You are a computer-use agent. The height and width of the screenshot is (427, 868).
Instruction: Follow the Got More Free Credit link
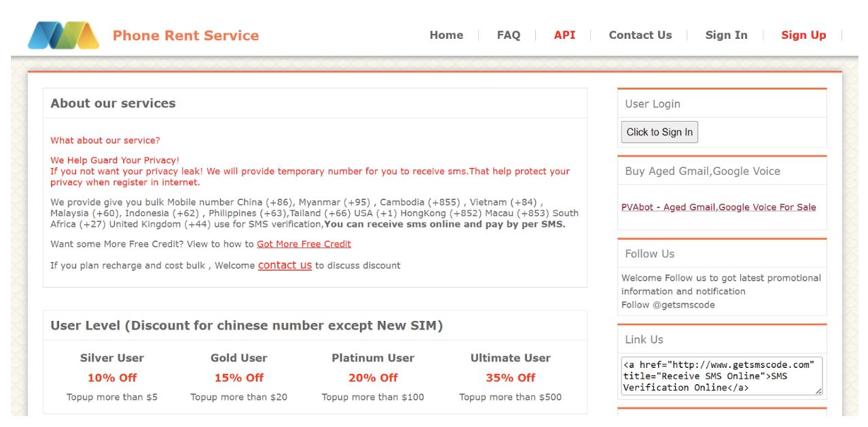point(304,244)
